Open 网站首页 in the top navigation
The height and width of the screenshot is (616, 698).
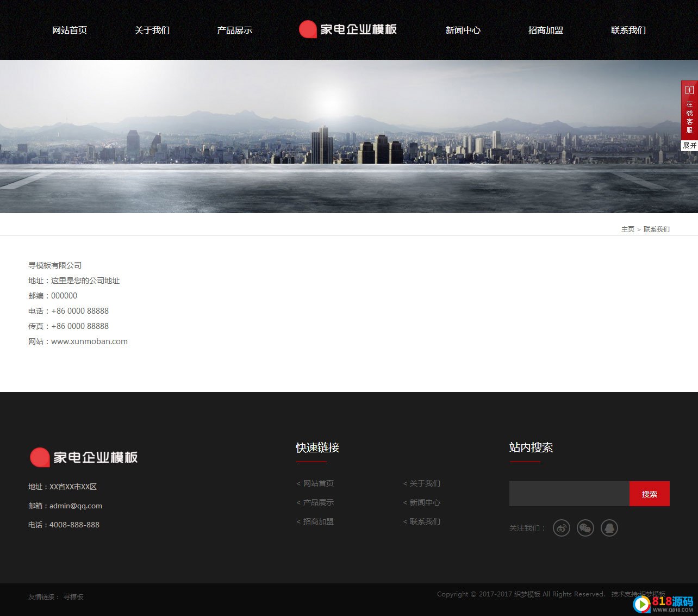pos(70,30)
